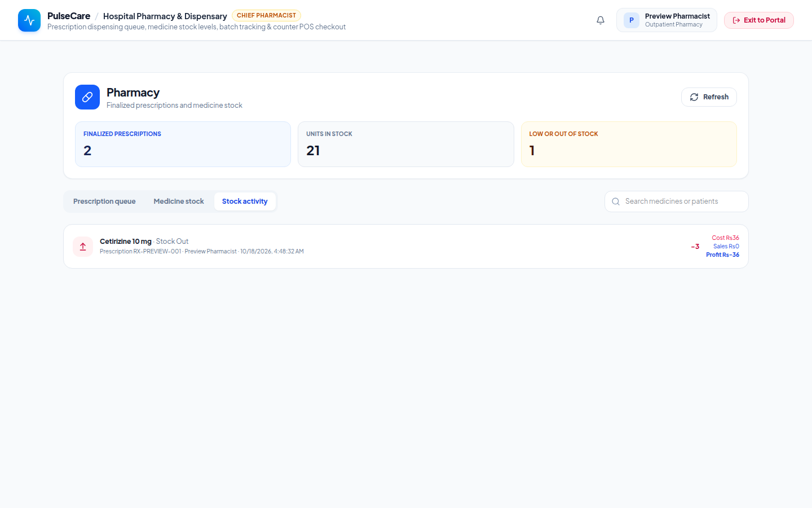Select the Stock activity tab
This screenshot has width=812, height=508.
pos(245,202)
